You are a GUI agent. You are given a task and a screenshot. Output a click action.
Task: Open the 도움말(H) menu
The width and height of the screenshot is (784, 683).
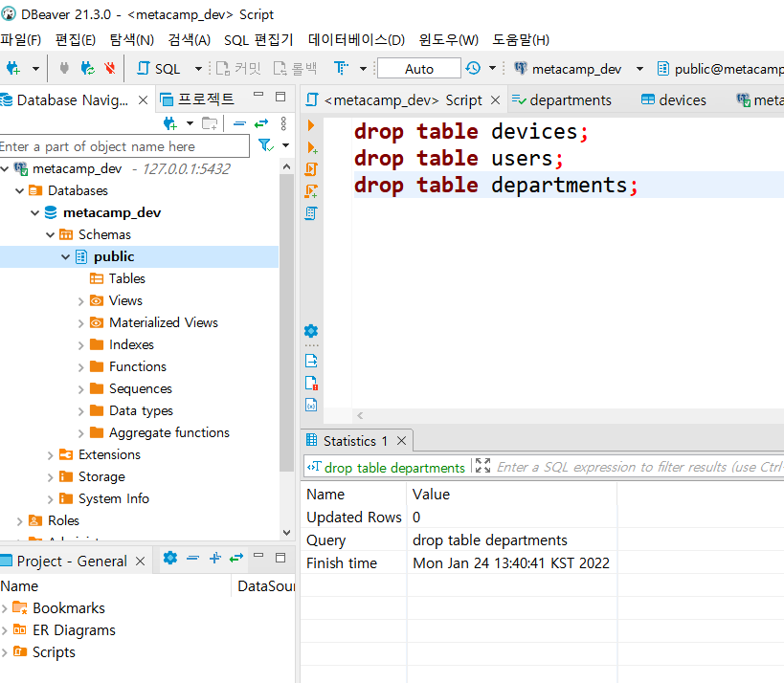click(x=521, y=39)
